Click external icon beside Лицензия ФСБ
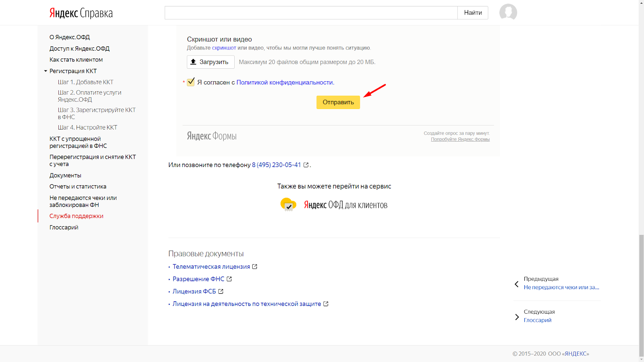Image resolution: width=644 pixels, height=362 pixels. point(221,292)
